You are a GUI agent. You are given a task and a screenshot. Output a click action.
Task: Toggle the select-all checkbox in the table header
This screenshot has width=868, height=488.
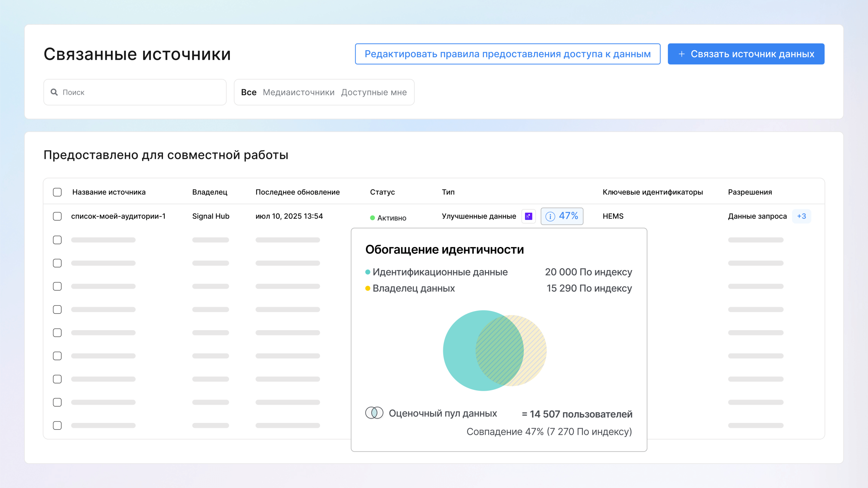[57, 192]
